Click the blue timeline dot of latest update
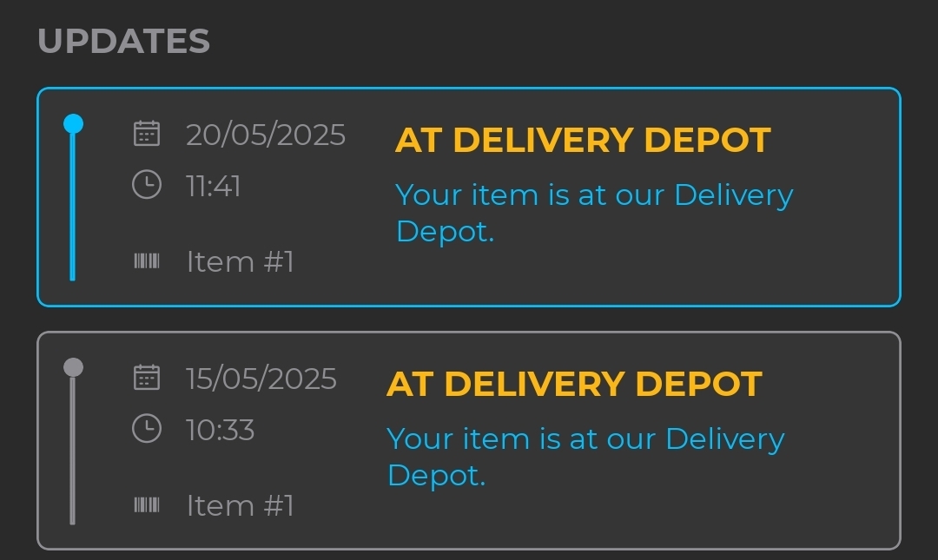This screenshot has height=560, width=938. [74, 124]
